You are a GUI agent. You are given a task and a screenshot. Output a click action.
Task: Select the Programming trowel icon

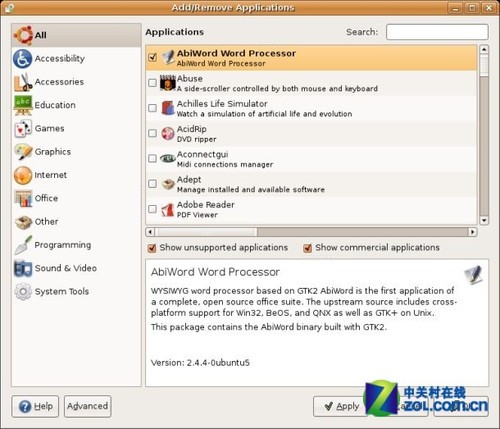(x=23, y=245)
